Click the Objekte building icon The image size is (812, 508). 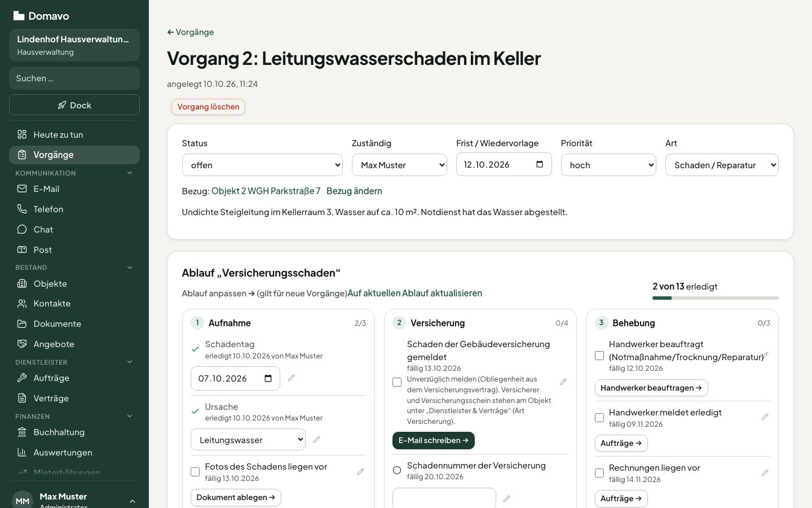(22, 283)
